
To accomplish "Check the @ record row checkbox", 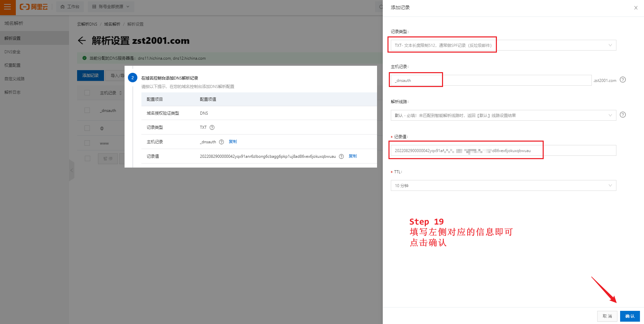I will (87, 128).
